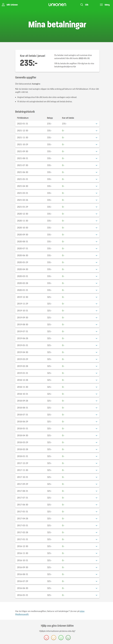Select the orange neutral face rating

(x=53, y=638)
